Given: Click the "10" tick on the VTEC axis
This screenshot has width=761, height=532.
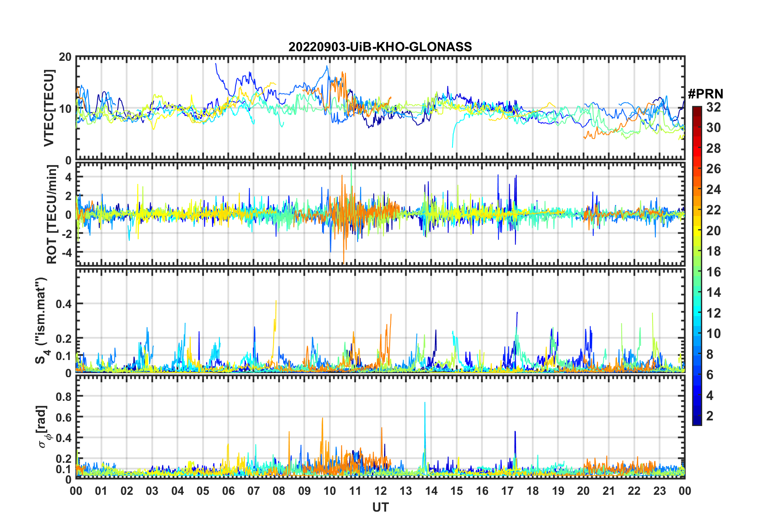Looking at the screenshot, I should [x=65, y=109].
